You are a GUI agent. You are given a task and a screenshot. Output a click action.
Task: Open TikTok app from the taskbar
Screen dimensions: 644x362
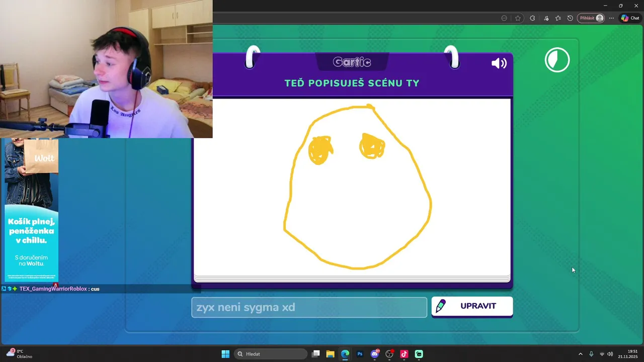tap(404, 354)
